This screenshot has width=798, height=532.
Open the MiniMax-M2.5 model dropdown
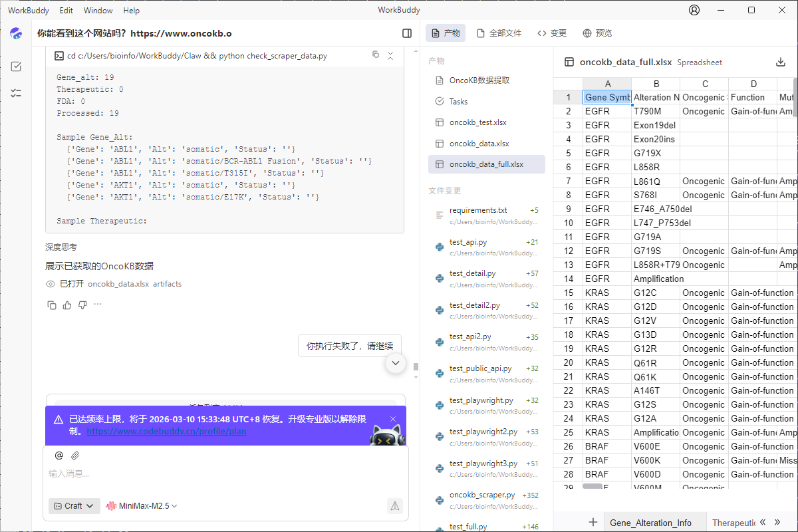coord(142,506)
